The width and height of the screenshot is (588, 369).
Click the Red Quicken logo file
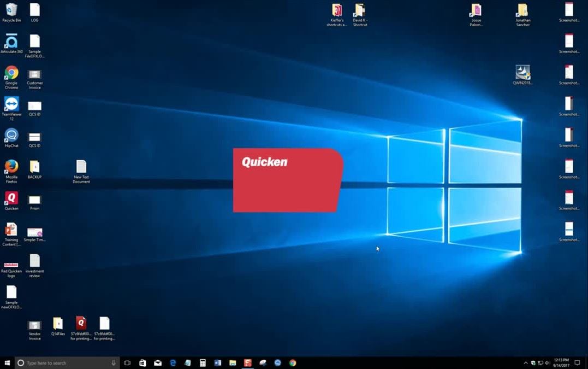(11, 265)
